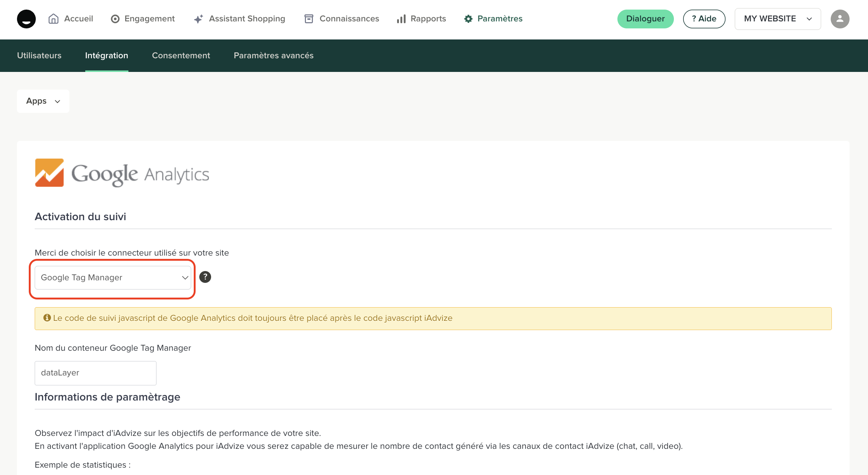Expand the Apps dropdown
This screenshot has height=475, width=868.
click(43, 101)
